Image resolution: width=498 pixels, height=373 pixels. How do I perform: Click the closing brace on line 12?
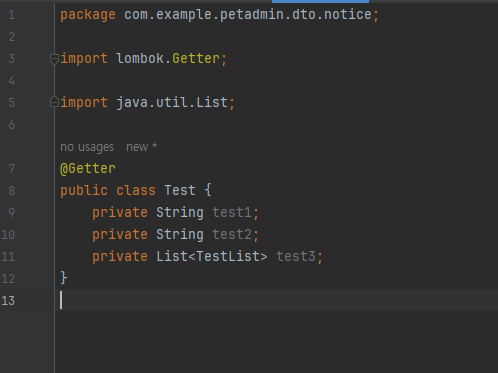(64, 278)
